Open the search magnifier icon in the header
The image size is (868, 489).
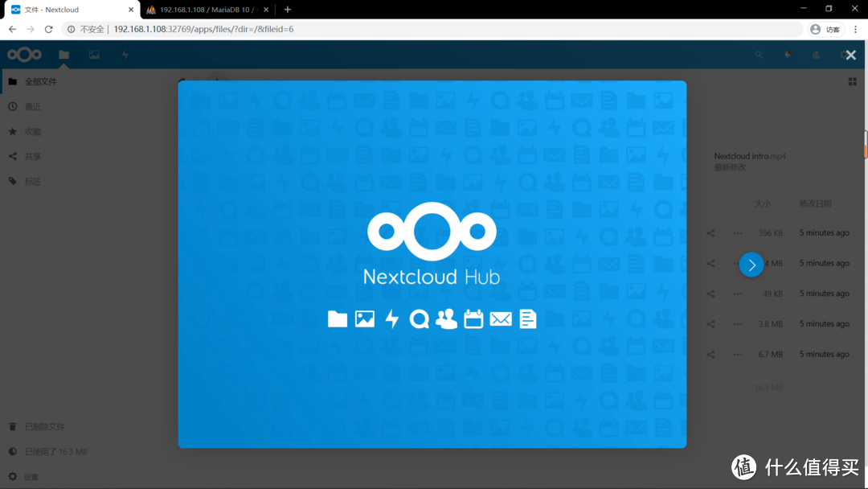tap(759, 55)
